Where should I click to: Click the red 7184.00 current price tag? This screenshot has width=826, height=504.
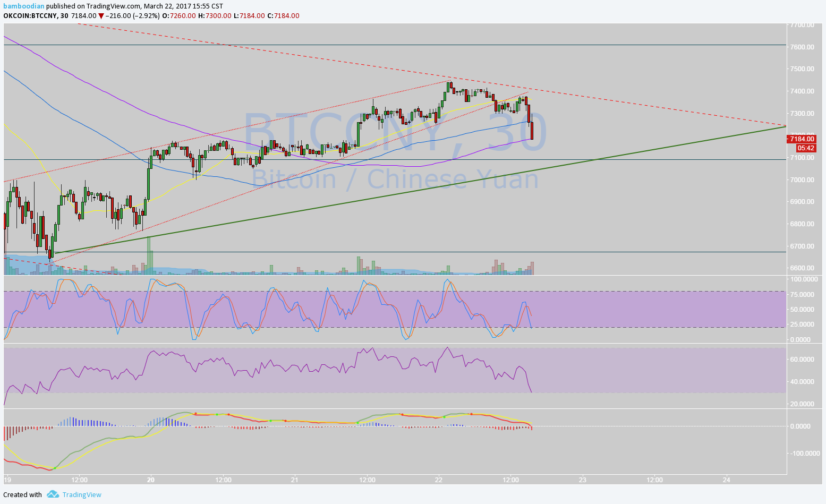[802, 139]
